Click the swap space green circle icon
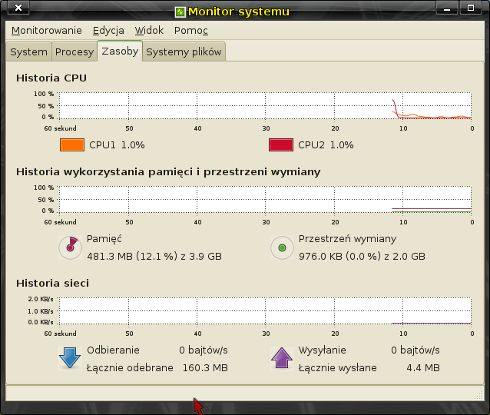This screenshot has height=415, width=490. click(x=282, y=248)
